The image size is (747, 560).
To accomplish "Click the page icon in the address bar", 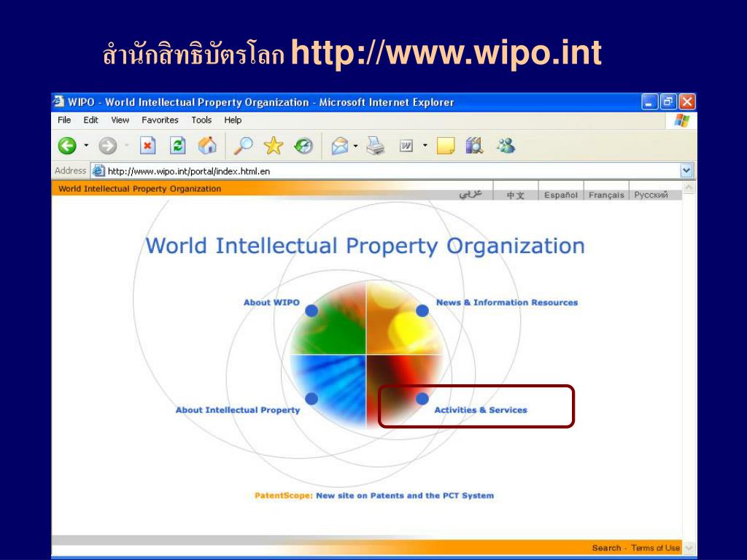I will [x=98, y=171].
